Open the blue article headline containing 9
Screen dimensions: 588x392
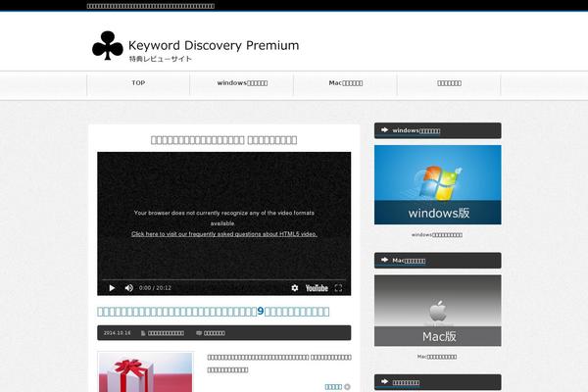[x=213, y=312]
